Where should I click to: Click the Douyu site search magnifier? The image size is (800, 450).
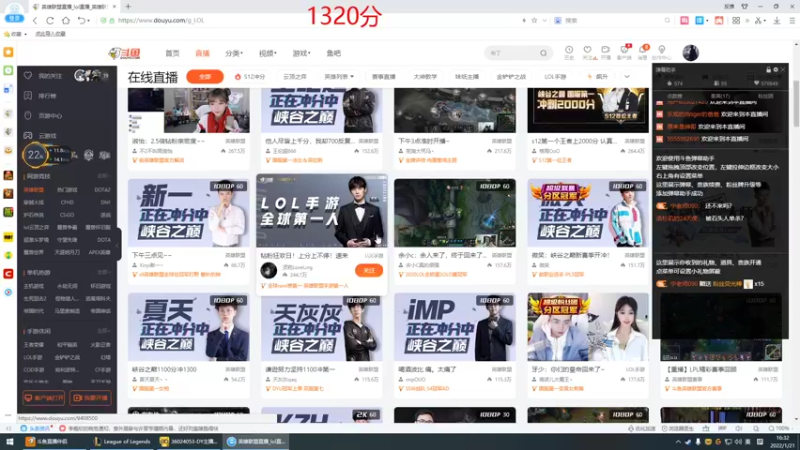tap(543, 53)
